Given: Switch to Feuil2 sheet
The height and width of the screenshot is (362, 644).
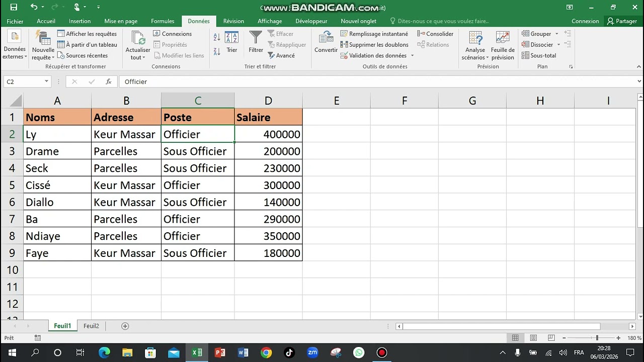Looking at the screenshot, I should (x=91, y=326).
